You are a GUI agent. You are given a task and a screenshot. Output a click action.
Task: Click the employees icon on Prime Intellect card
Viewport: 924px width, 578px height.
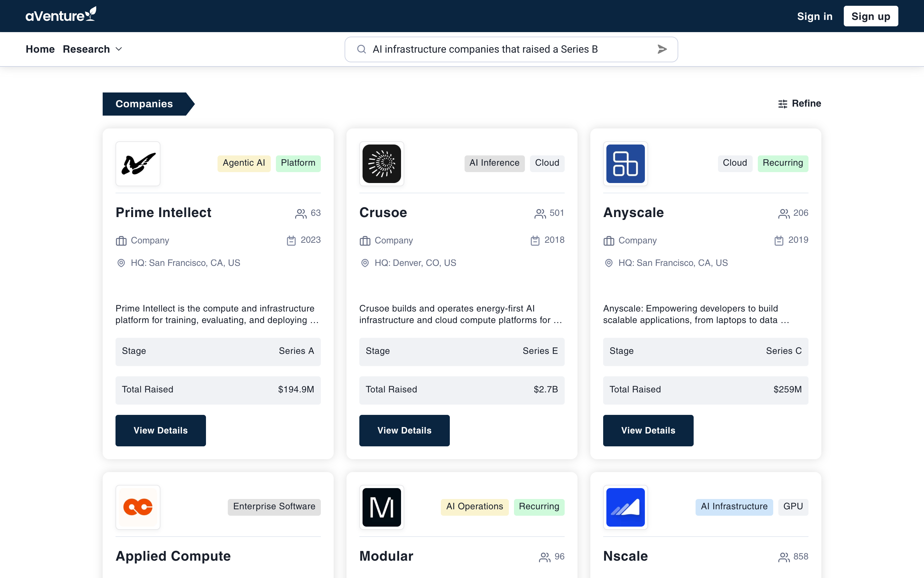pyautogui.click(x=301, y=213)
